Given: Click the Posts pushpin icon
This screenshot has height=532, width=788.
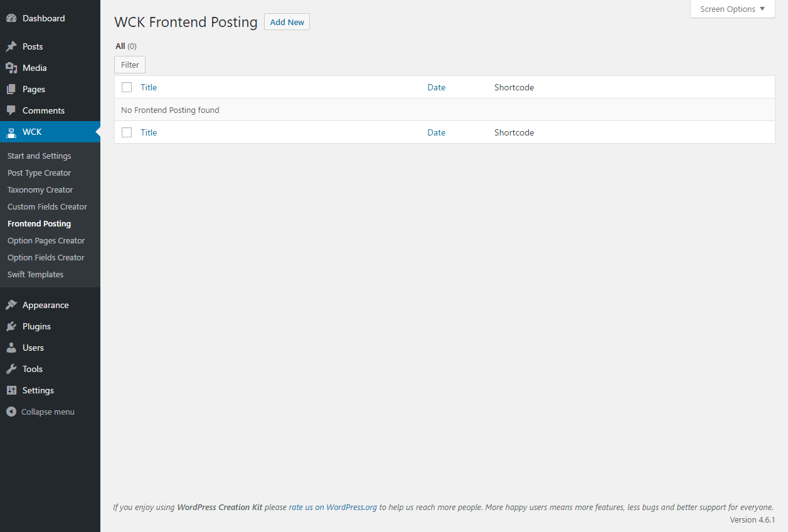Looking at the screenshot, I should pyautogui.click(x=11, y=46).
